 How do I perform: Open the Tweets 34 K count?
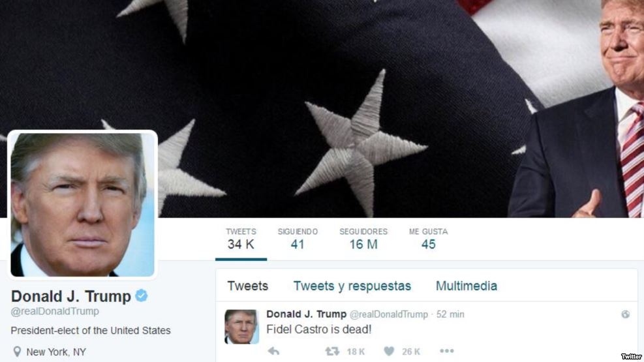pos(241,239)
